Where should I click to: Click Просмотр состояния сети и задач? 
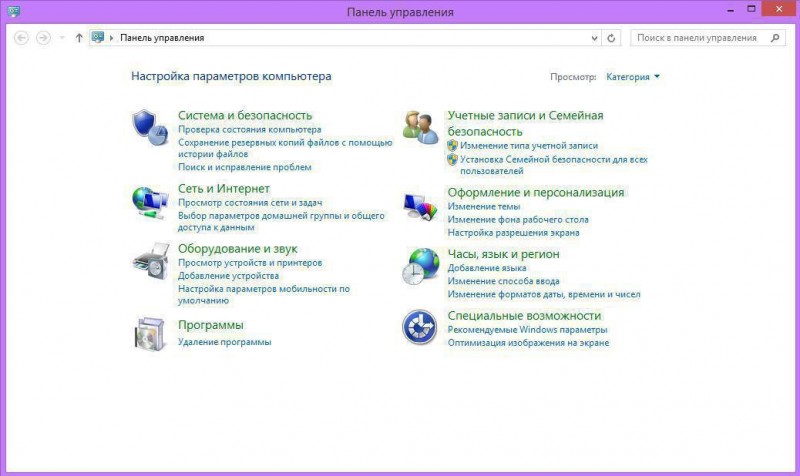pyautogui.click(x=250, y=203)
